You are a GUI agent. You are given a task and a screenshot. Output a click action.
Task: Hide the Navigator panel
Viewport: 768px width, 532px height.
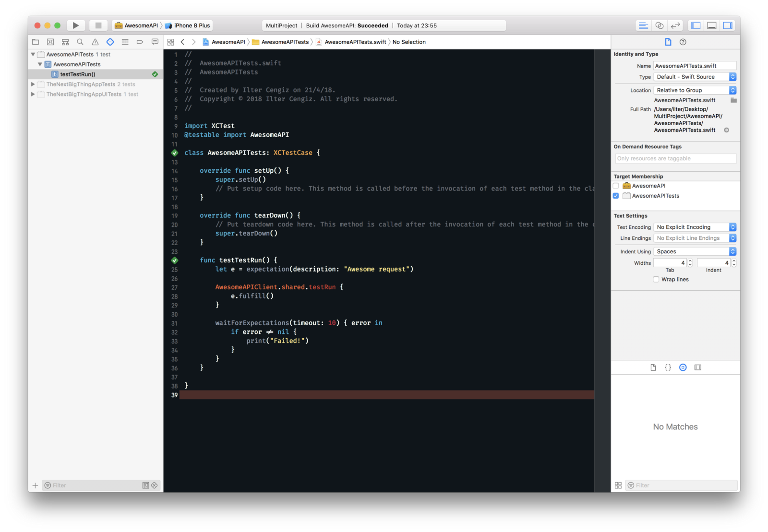click(x=696, y=25)
